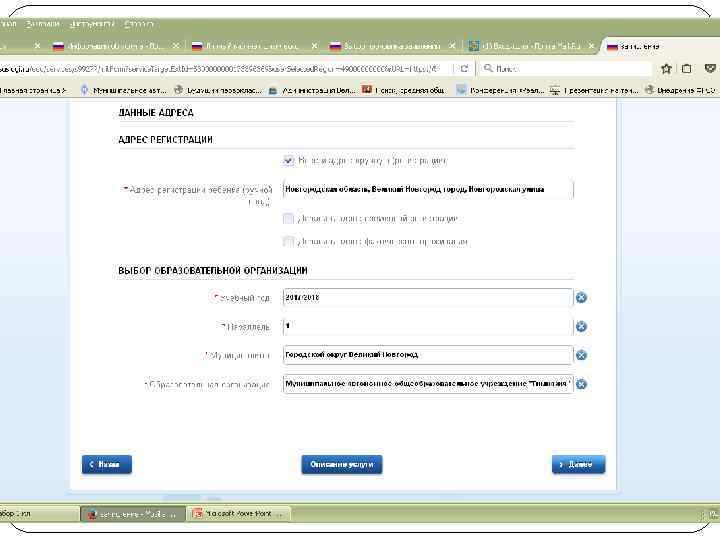Select the active Заявление tab
720x540 pixels.
click(x=661, y=46)
